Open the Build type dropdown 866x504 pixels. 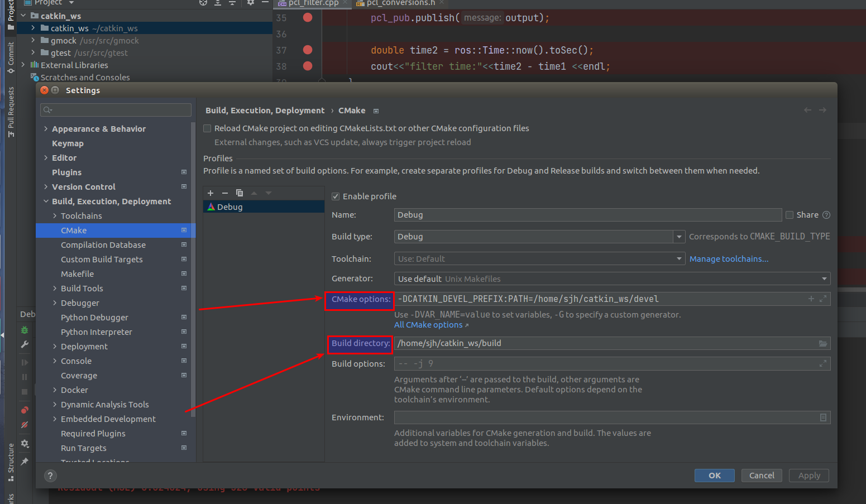[679, 236]
